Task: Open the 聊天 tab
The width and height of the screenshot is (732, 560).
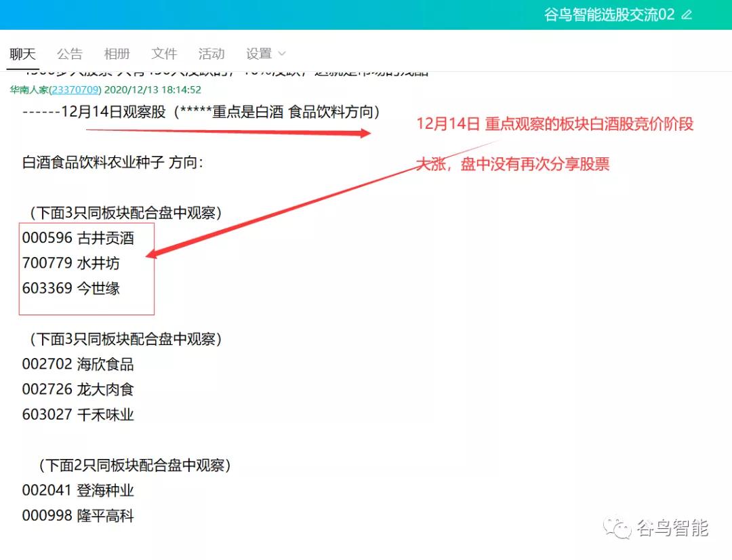Action: (x=22, y=54)
